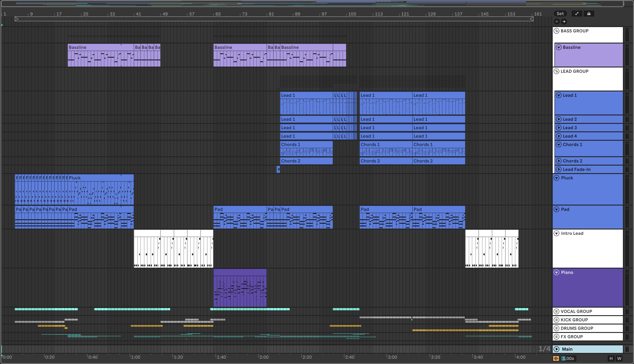Toggle the loop brace start marker
Image resolution: width=634 pixels, height=364 pixels.
tap(16, 19)
